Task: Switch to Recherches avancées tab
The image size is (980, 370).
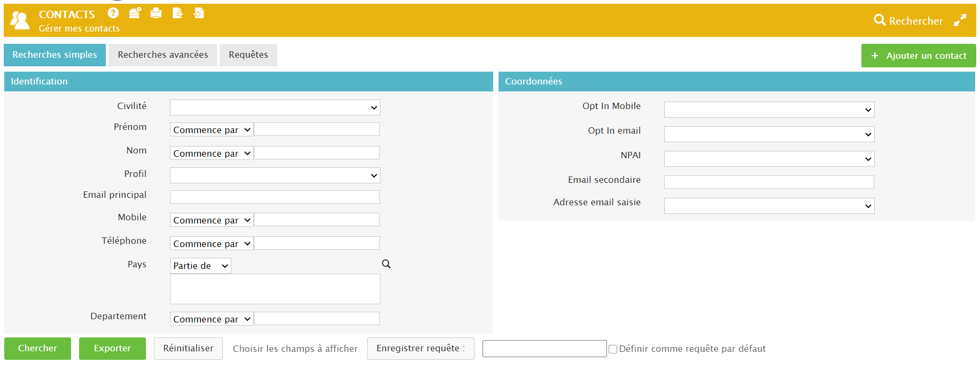Action: click(x=163, y=55)
